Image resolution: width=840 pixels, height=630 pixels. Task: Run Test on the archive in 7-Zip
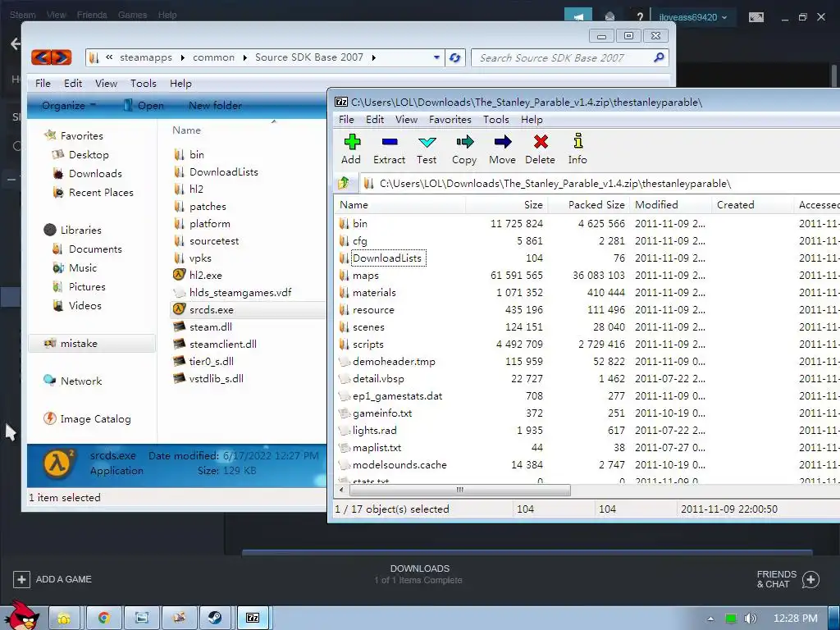point(427,149)
